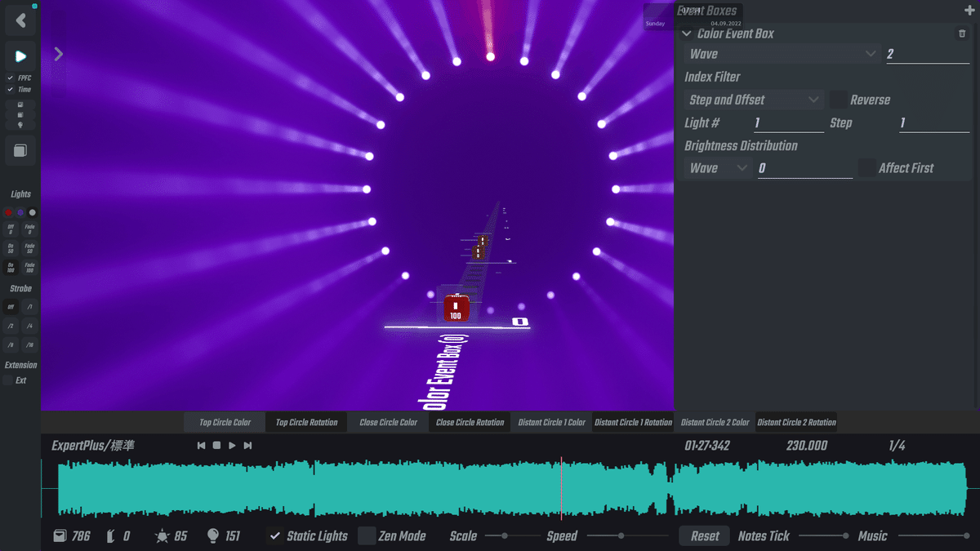Click the back arrow button
The image size is (980, 551).
tap(20, 20)
